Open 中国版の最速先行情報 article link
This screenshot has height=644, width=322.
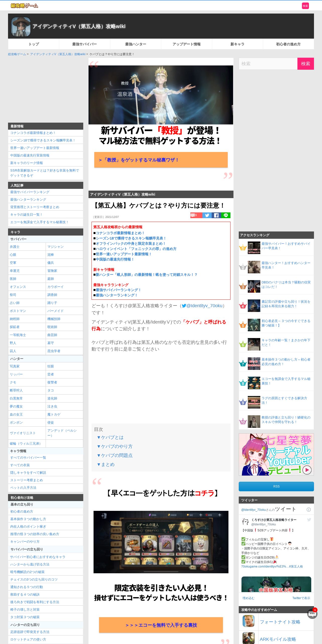click(x=115, y=259)
